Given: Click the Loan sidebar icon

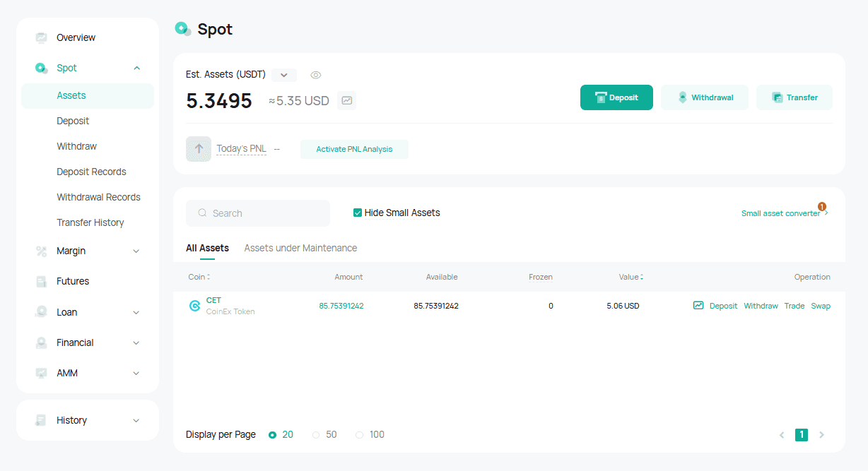Looking at the screenshot, I should tap(42, 312).
